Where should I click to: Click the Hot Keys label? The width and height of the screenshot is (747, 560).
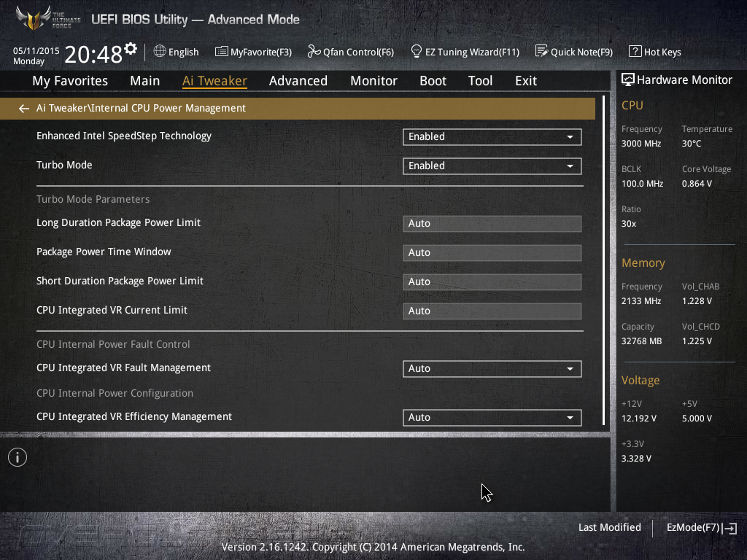point(662,52)
